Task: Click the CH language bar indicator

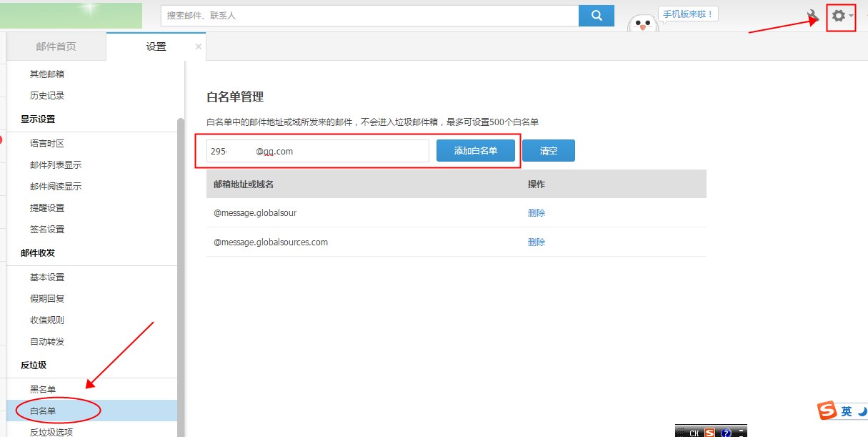Action: click(x=693, y=432)
